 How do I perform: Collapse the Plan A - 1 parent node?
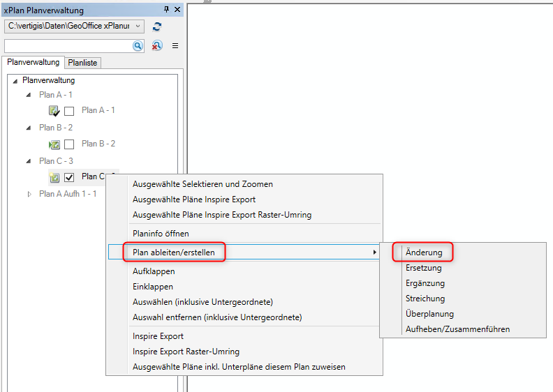[29, 95]
